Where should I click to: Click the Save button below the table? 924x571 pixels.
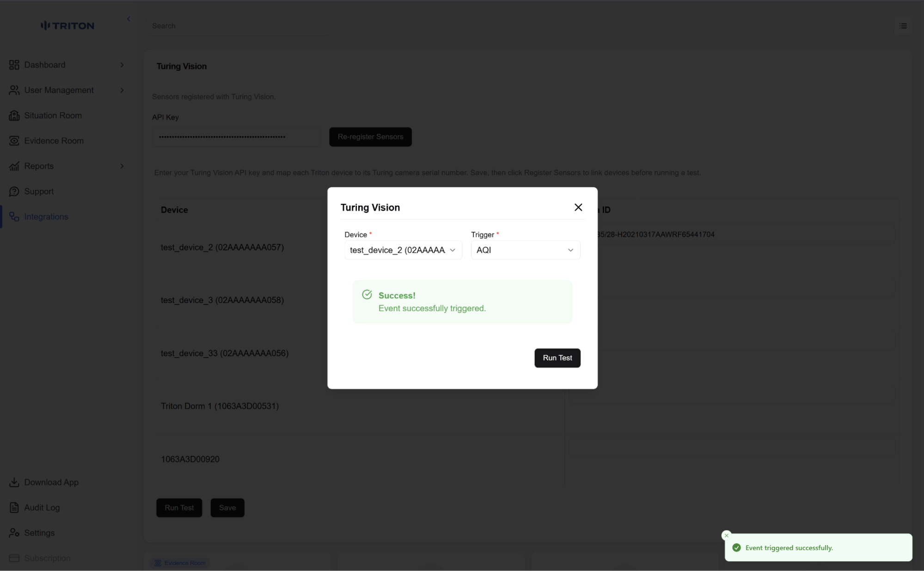coord(227,508)
